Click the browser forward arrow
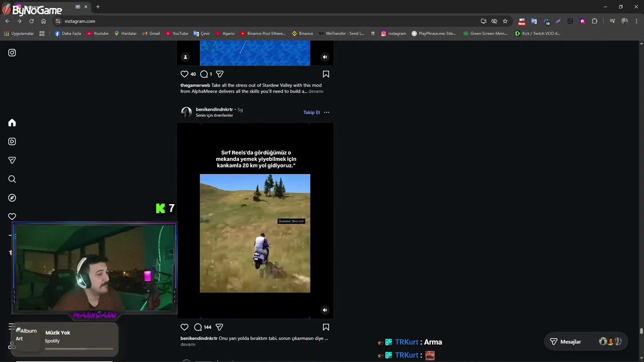 pos(19,21)
